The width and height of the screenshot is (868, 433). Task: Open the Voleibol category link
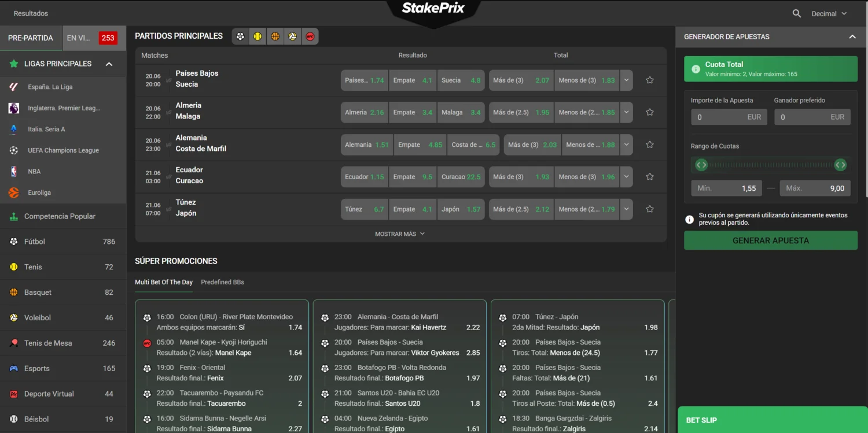pyautogui.click(x=63, y=318)
